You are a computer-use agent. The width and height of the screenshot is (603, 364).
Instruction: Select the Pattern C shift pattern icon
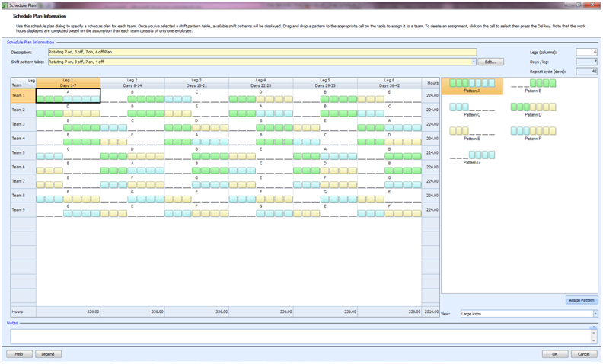pyautogui.click(x=472, y=110)
